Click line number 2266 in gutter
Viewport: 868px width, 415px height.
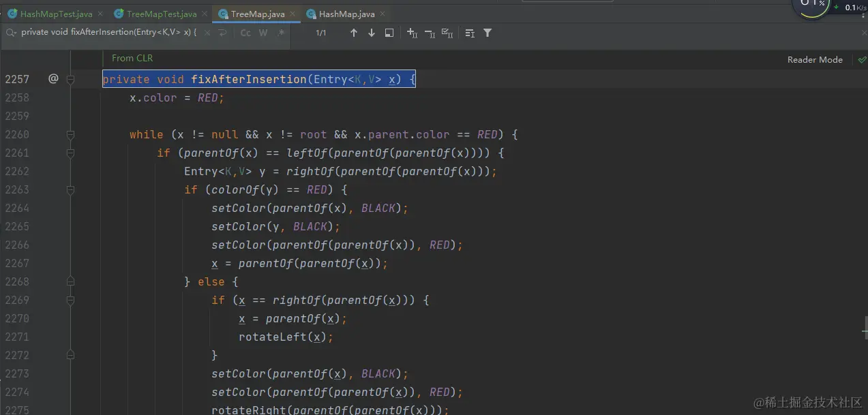coord(17,245)
